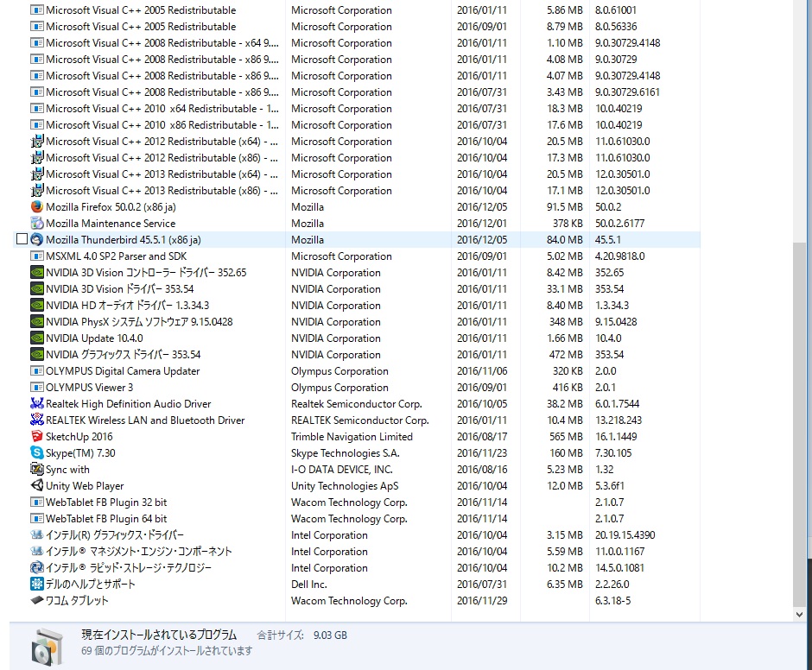The width and height of the screenshot is (812, 670).
Task: Click the Mozilla Thunderbird 45.5.1 icon
Action: (x=37, y=240)
